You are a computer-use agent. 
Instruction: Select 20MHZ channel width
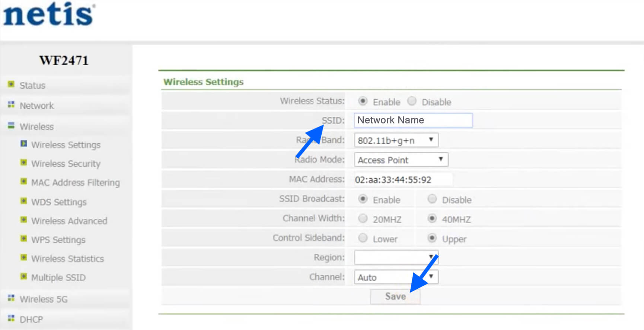[x=363, y=219]
